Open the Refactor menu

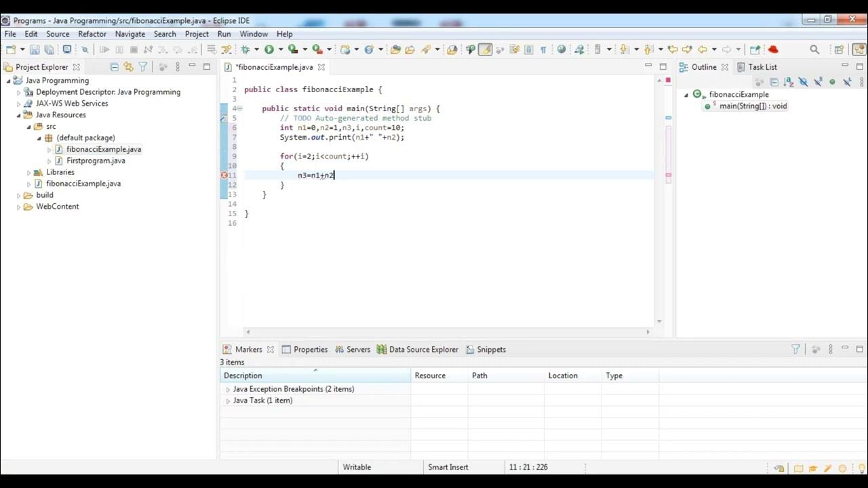[x=92, y=34]
